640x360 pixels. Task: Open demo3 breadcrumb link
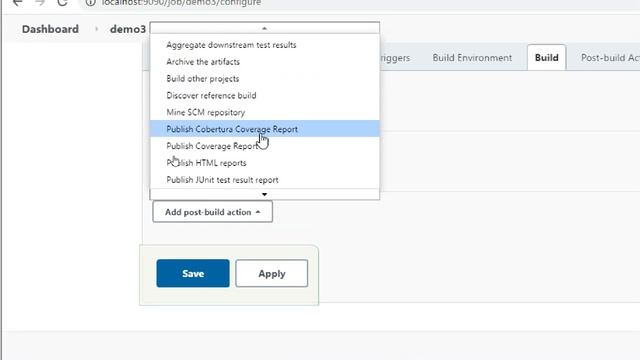(x=128, y=29)
